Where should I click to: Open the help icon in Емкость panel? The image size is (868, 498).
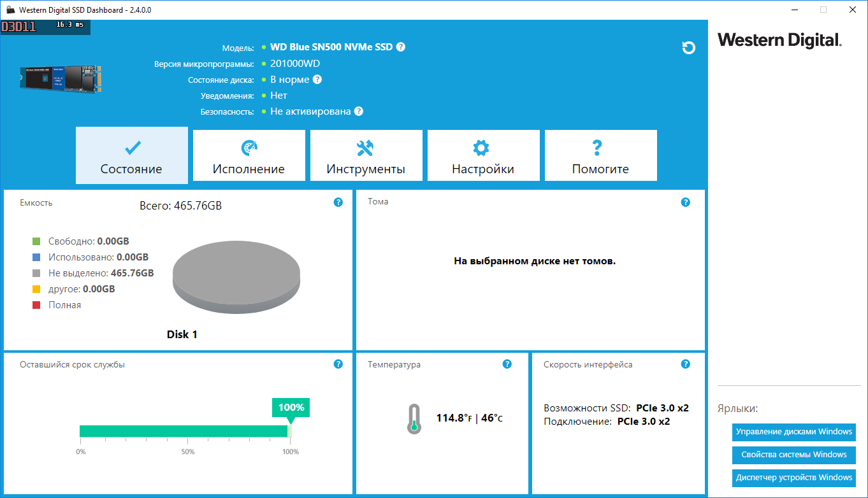coord(338,203)
